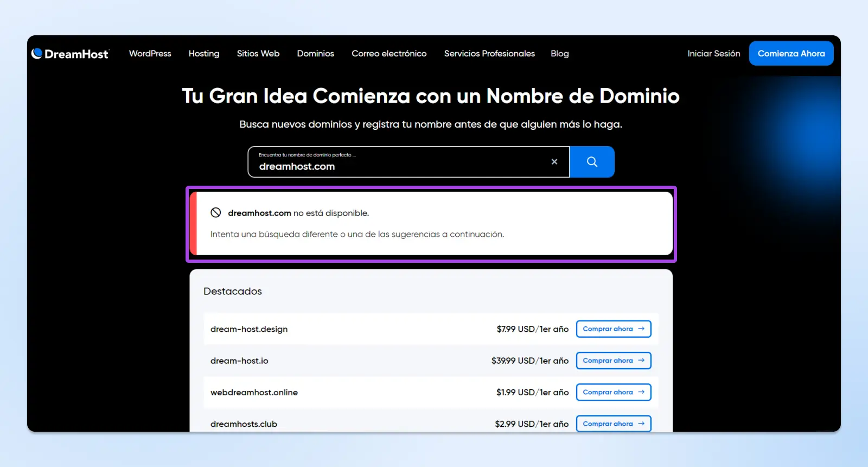The height and width of the screenshot is (467, 868).
Task: Buy webdreamhost.online with Comprar ahora
Action: tap(613, 392)
